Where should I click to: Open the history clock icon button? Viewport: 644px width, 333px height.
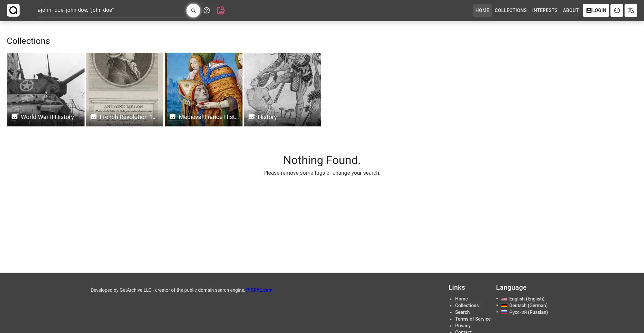(x=616, y=10)
